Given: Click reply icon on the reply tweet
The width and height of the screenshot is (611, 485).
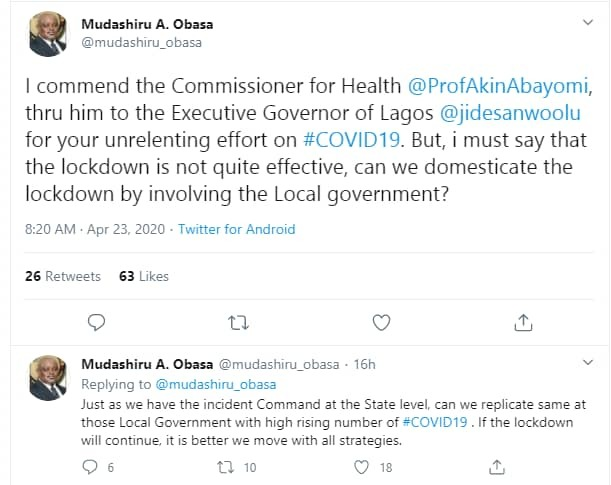Looking at the screenshot, I should (90, 466).
